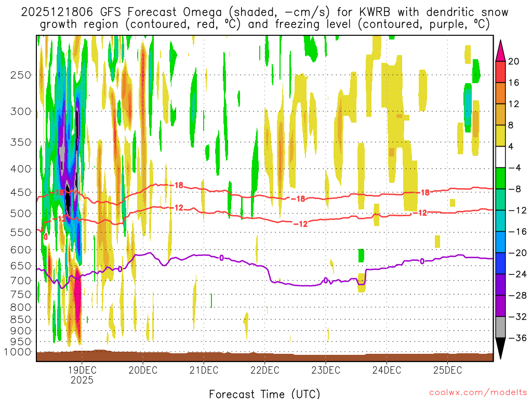The height and width of the screenshot is (399, 532).
Task: Click the red colorbar swatch below 20
Action: [x=500, y=72]
